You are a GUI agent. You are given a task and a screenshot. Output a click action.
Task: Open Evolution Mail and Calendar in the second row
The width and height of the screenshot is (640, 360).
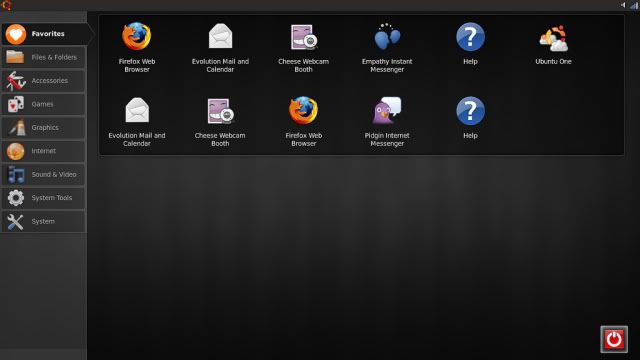pyautogui.click(x=137, y=122)
